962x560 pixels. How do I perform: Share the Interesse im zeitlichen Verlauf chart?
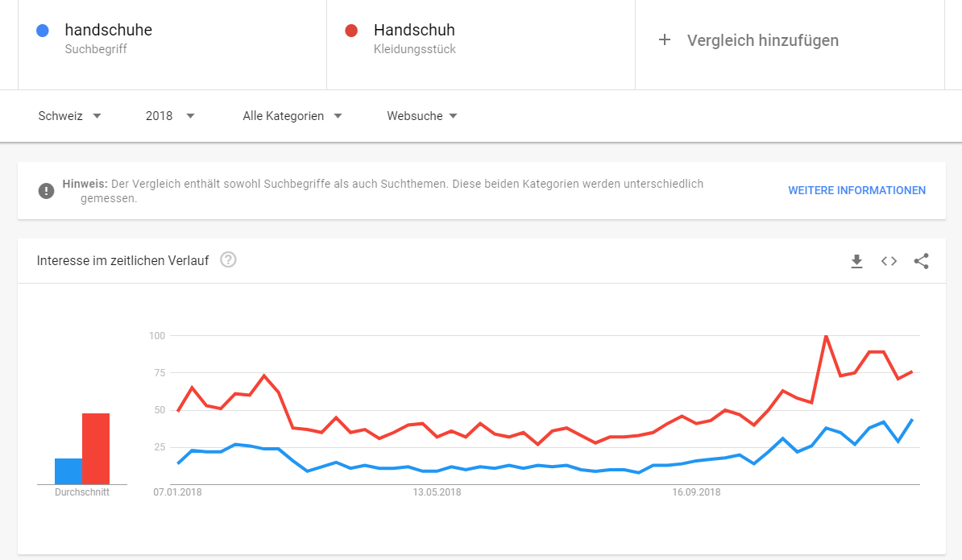coord(921,261)
